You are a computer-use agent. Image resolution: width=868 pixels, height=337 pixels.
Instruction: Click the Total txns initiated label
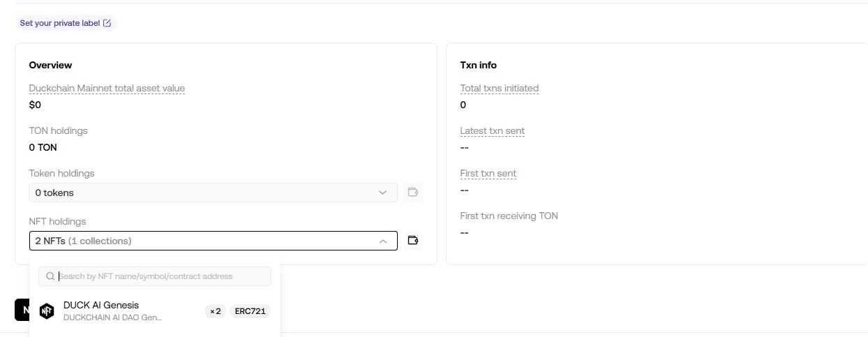click(x=500, y=89)
